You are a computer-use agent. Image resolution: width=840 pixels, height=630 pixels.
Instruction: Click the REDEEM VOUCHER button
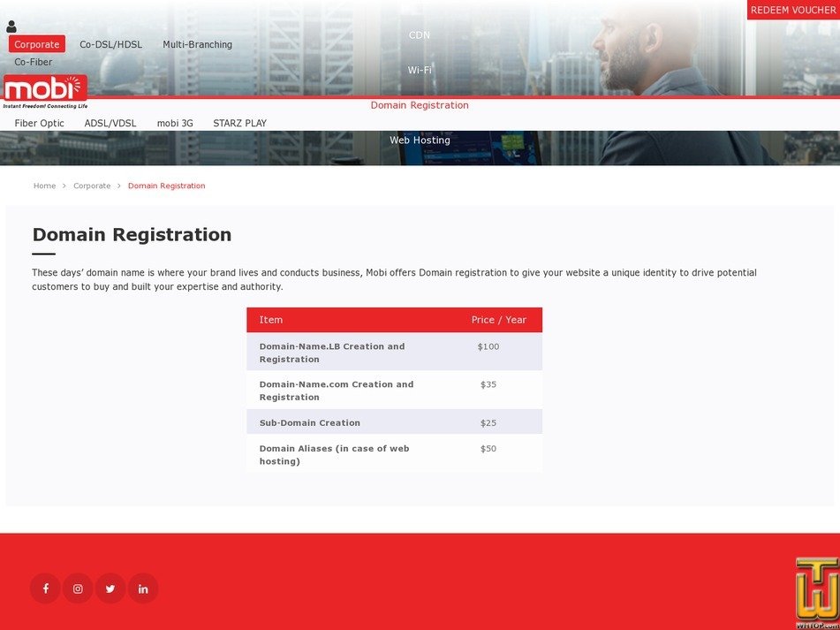[x=792, y=10]
